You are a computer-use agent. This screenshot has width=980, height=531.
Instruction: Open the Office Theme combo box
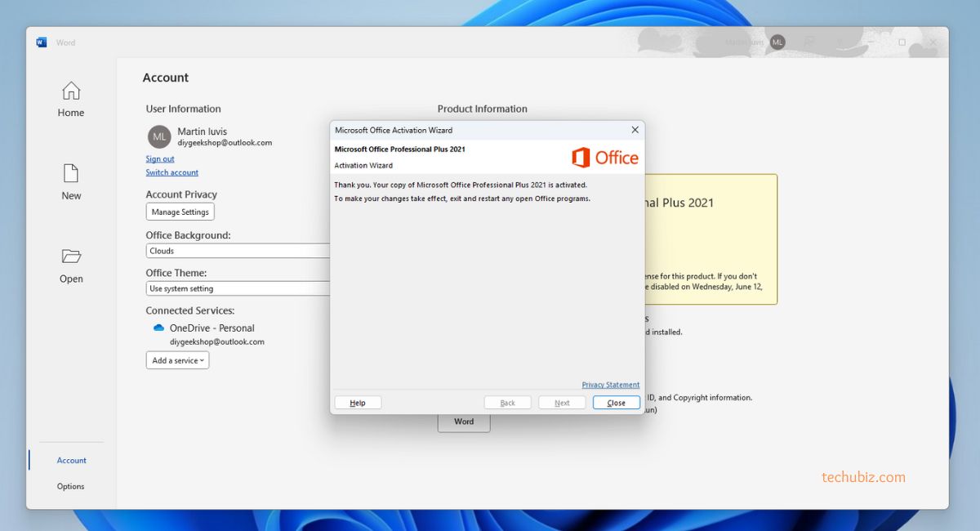(x=238, y=288)
